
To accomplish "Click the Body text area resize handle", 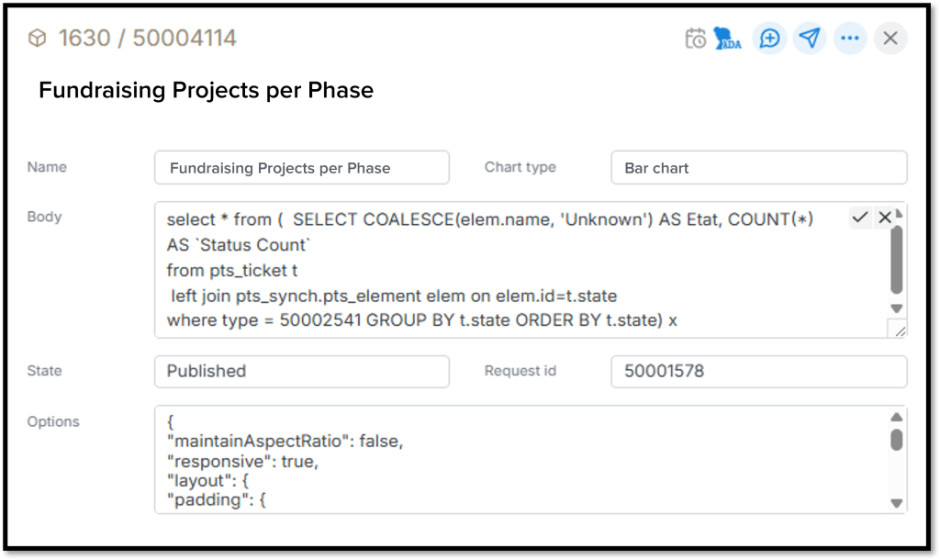I will pos(897,330).
